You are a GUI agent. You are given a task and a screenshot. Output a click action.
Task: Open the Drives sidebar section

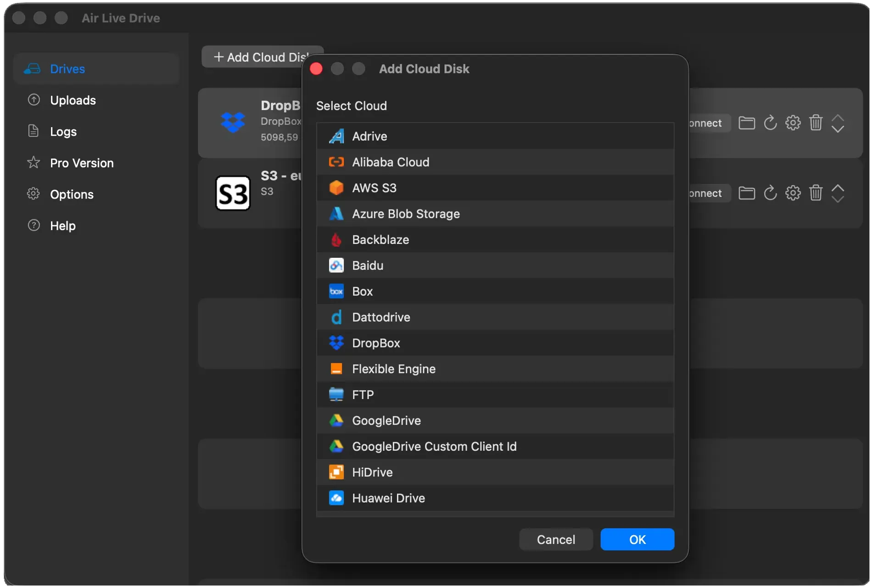pos(96,69)
